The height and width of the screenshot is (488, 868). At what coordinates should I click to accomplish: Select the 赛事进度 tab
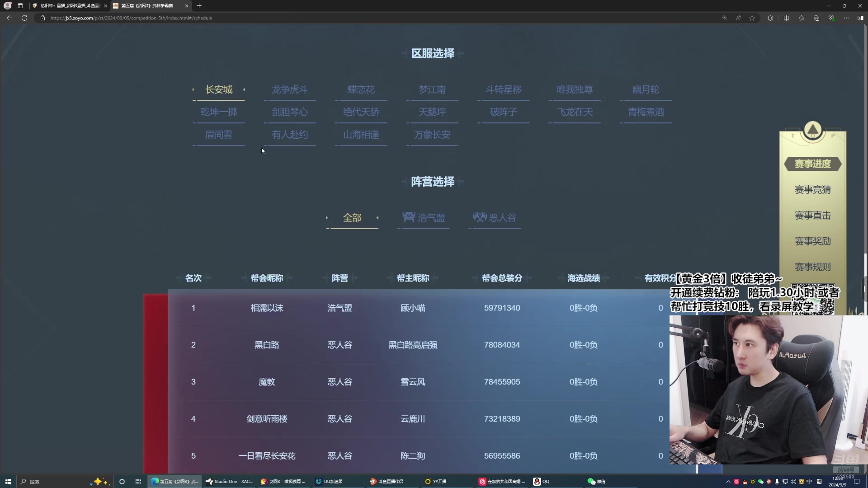point(812,164)
